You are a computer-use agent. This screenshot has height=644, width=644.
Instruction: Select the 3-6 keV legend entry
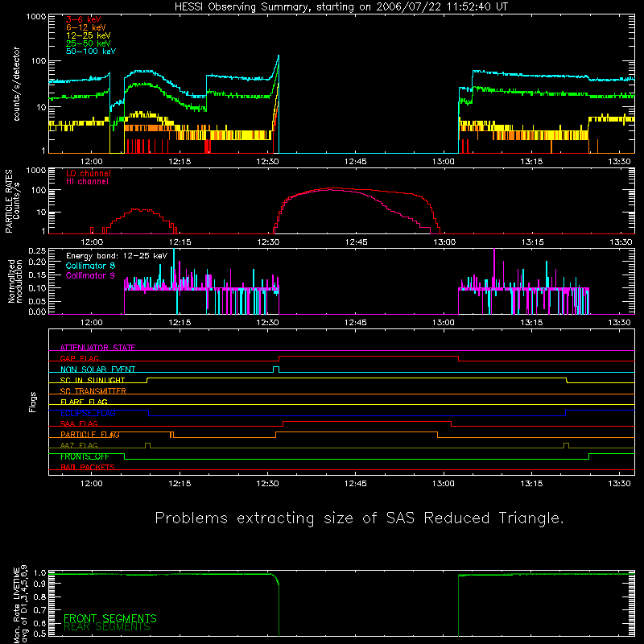pos(84,19)
